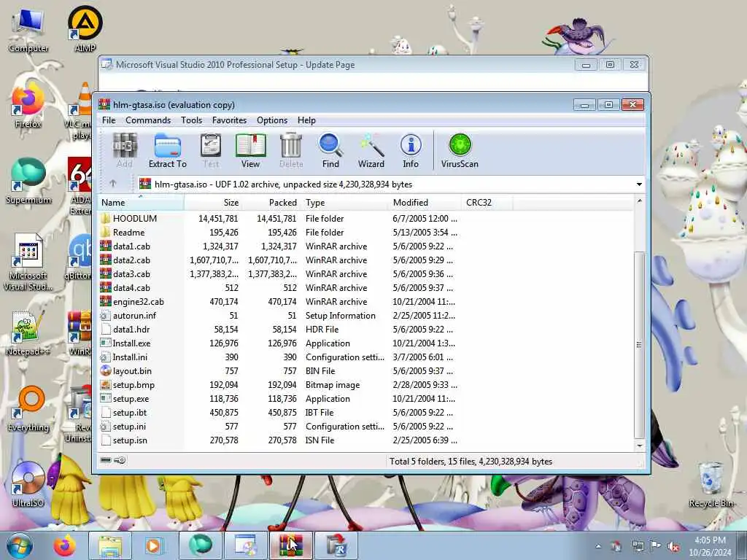Click the file list scroll down arrow
Viewport: 747px width, 560px height.
(639, 446)
